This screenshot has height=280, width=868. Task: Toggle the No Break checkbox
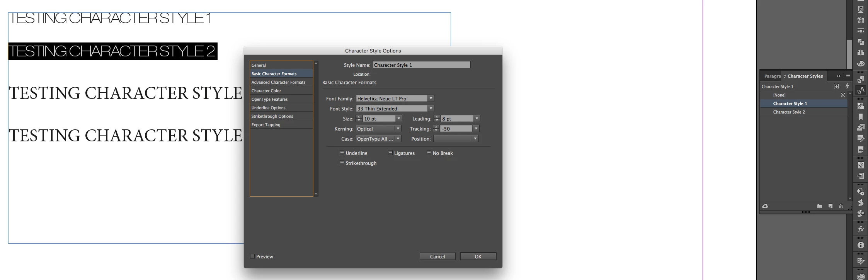[x=429, y=153]
